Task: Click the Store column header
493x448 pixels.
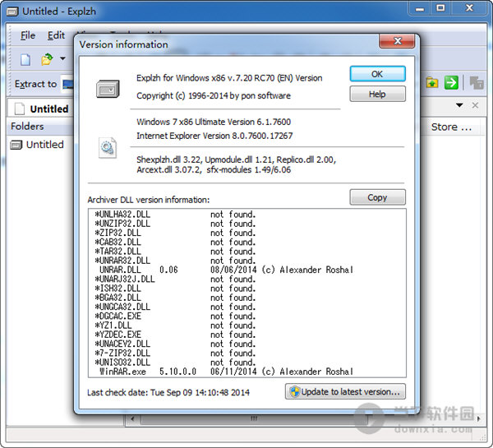Action: 451,127
